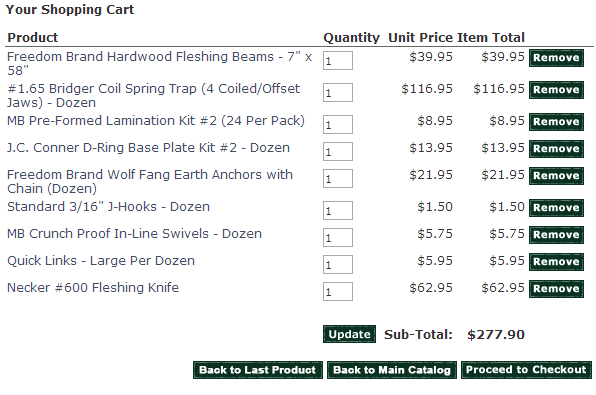Remove MB Crunch Proof In-Line Swivels
596x395 pixels.
(x=556, y=235)
